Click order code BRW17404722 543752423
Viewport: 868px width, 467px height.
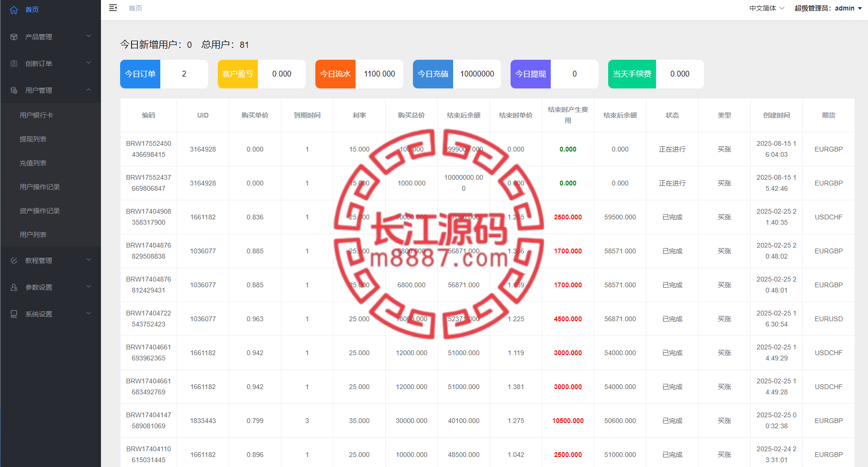[x=148, y=319]
